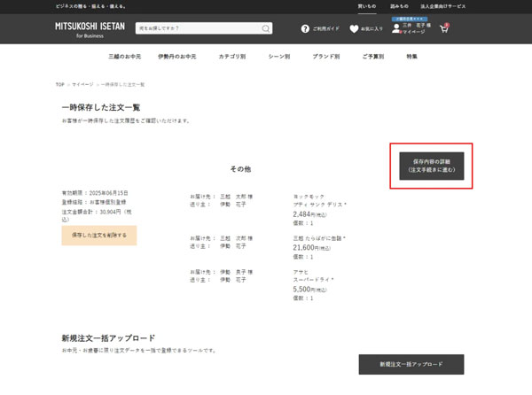This screenshot has height=395, width=532.
Task: Click the search magnifier icon
Action: pos(266,28)
